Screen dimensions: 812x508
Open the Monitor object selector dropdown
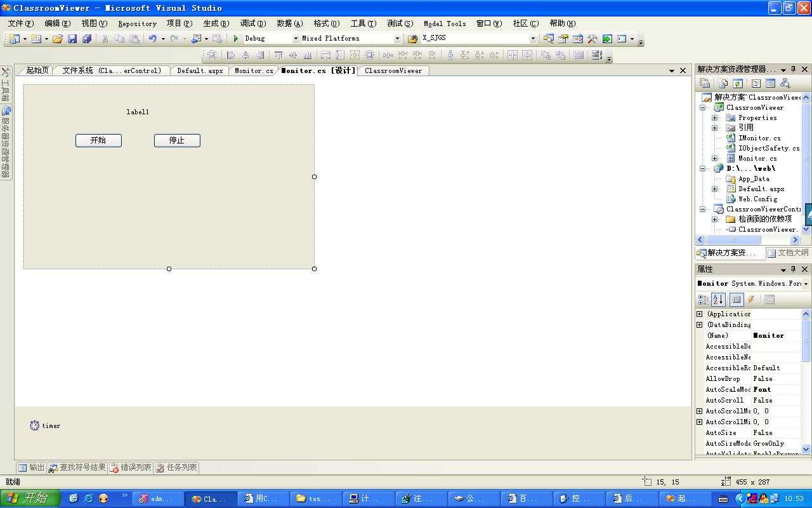(x=806, y=284)
